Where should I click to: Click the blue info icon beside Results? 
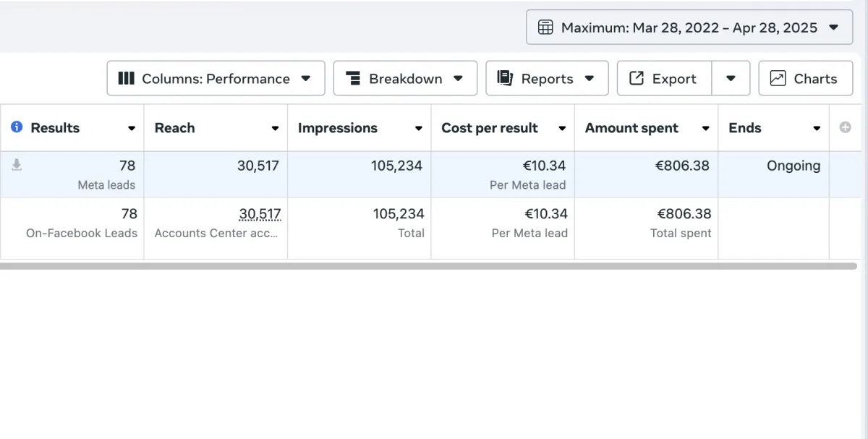[x=17, y=127]
